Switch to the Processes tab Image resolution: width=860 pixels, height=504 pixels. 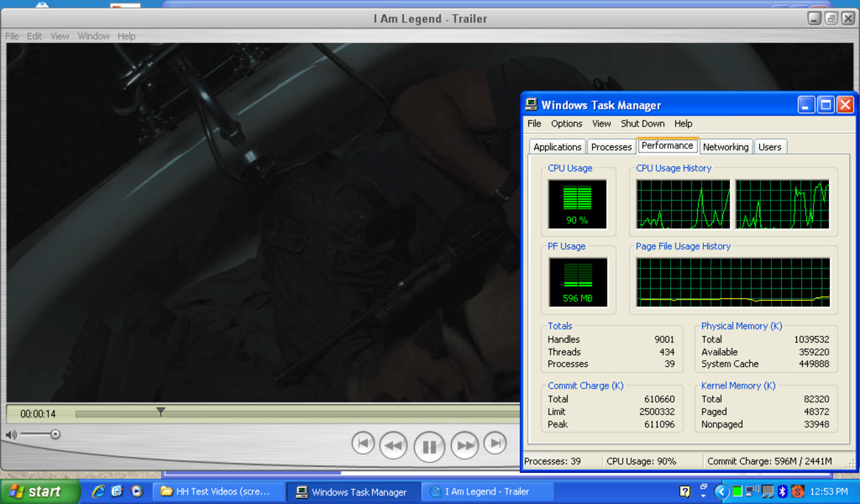[611, 147]
